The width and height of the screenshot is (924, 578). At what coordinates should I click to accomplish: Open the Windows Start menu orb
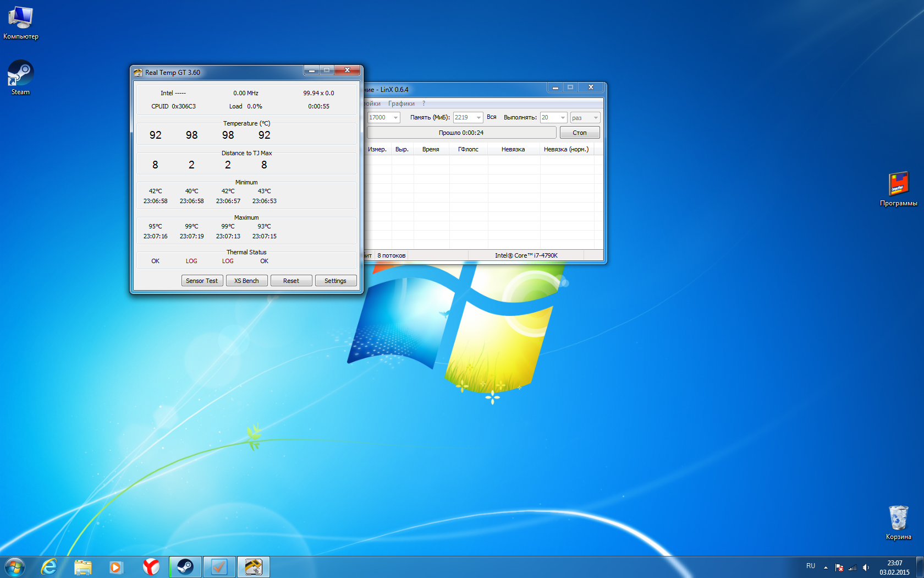coord(15,567)
